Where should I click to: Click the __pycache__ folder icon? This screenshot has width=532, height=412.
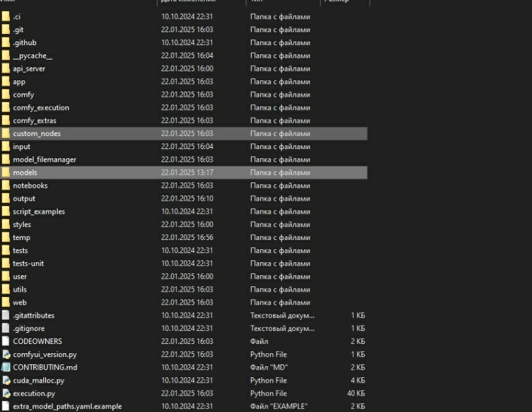point(5,56)
